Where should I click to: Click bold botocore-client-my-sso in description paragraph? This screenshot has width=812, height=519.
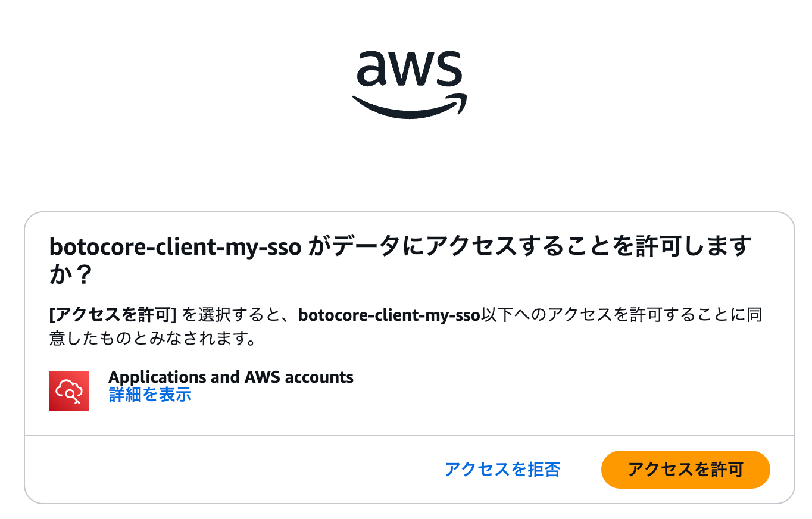click(x=389, y=315)
